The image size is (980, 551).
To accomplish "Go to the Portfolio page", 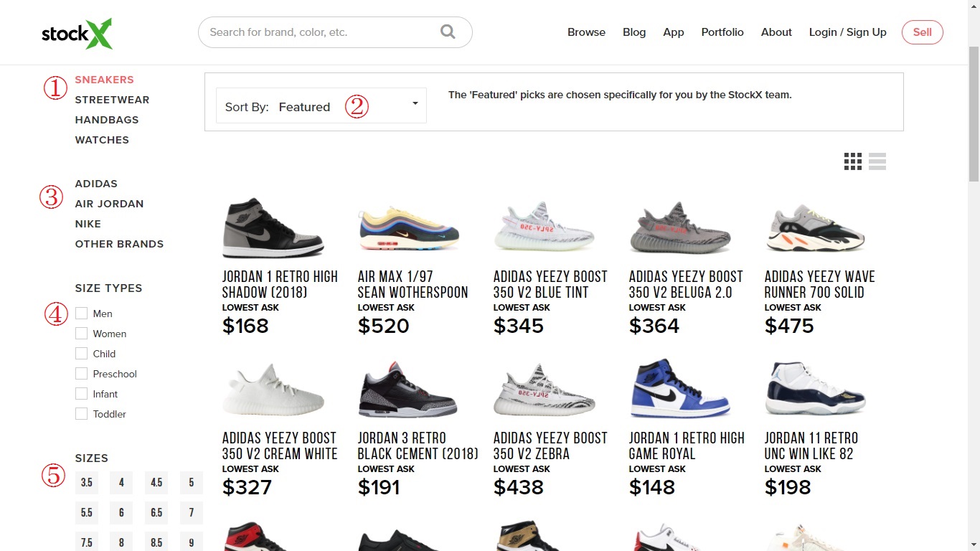I will coord(722,32).
